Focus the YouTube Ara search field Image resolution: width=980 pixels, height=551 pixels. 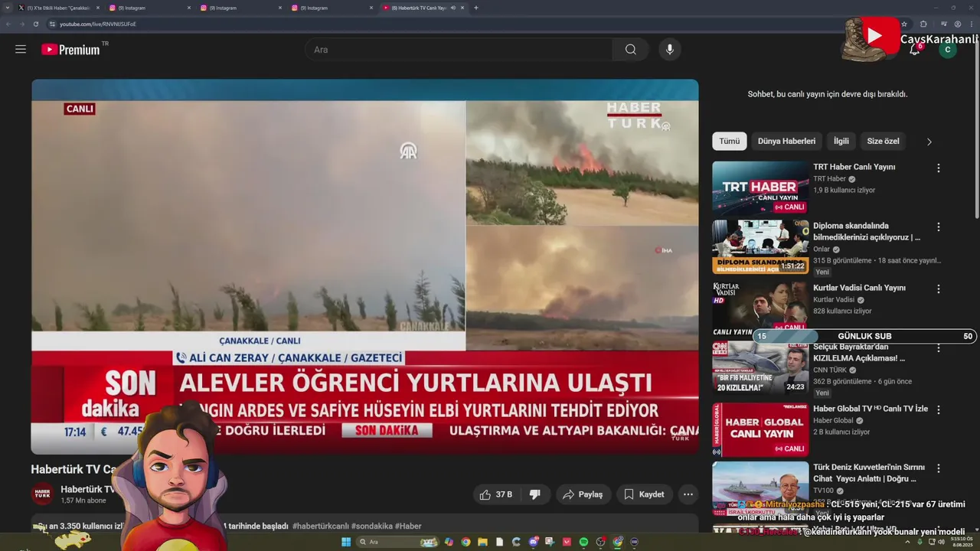tap(459, 50)
